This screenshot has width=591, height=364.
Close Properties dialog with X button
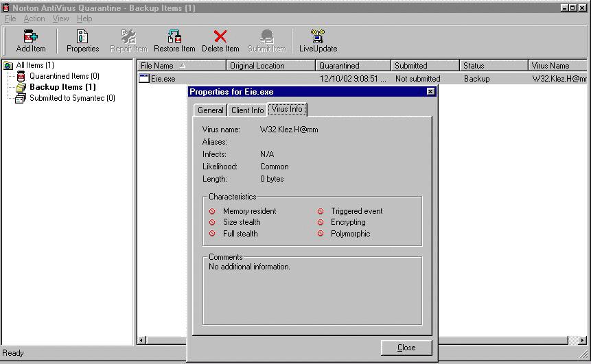pyautogui.click(x=430, y=92)
